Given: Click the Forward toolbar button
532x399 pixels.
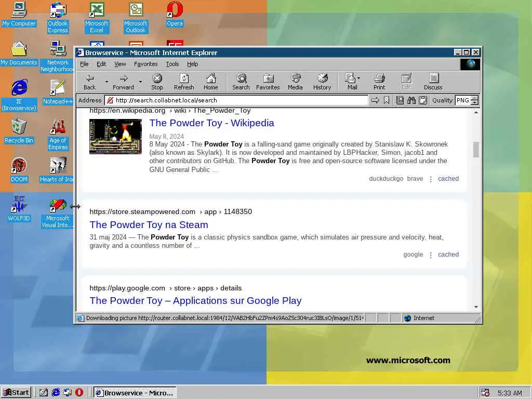Looking at the screenshot, I should 123,82.
